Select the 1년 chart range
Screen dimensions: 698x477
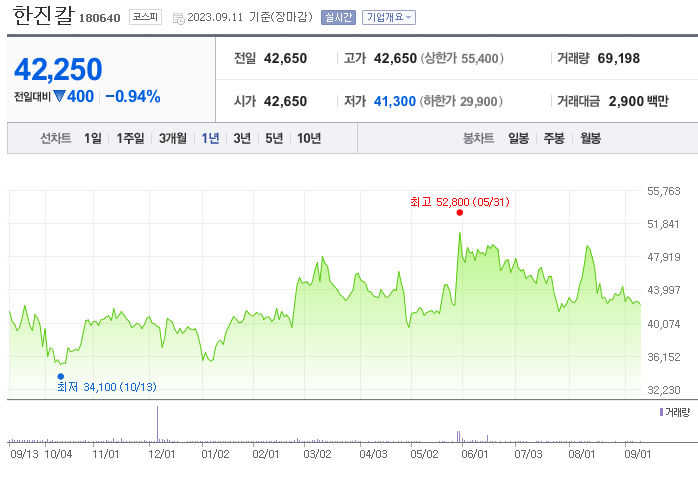pos(210,138)
